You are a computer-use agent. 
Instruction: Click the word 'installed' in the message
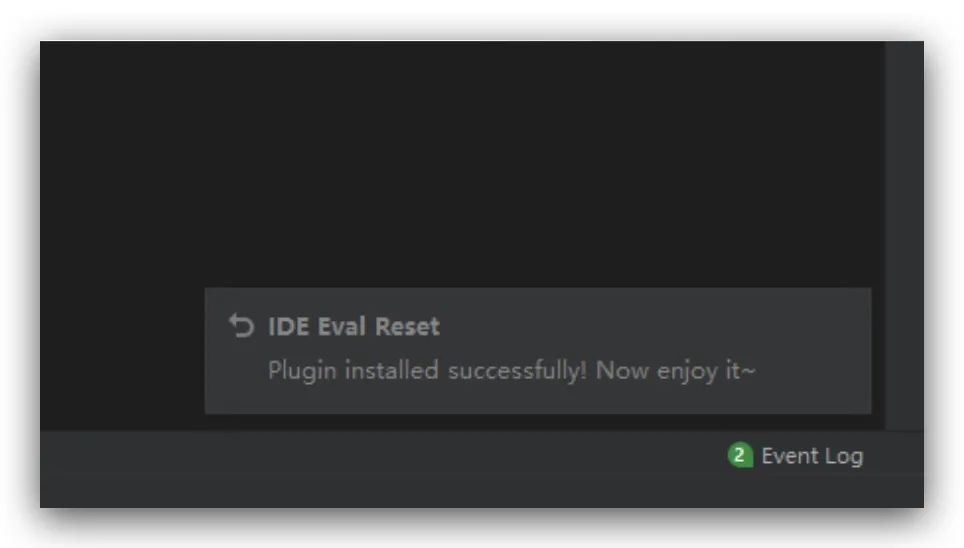click(392, 371)
